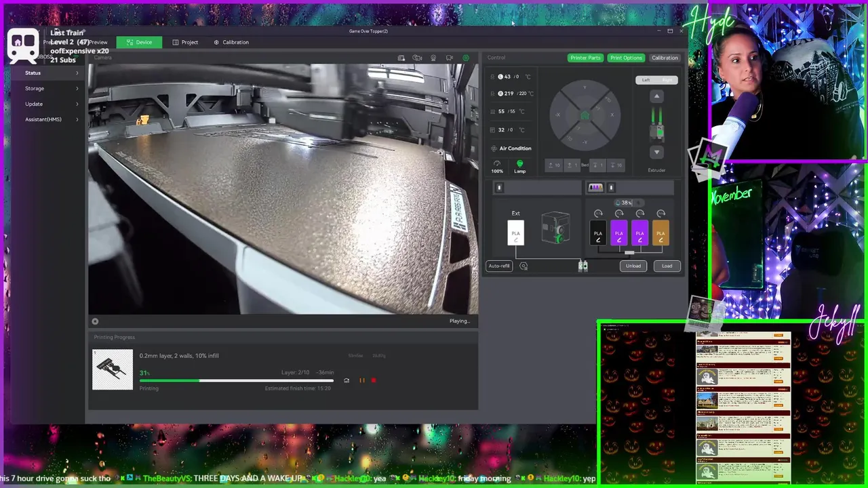This screenshot has height=488, width=868.
Task: Click the Load filament button
Action: click(x=667, y=266)
